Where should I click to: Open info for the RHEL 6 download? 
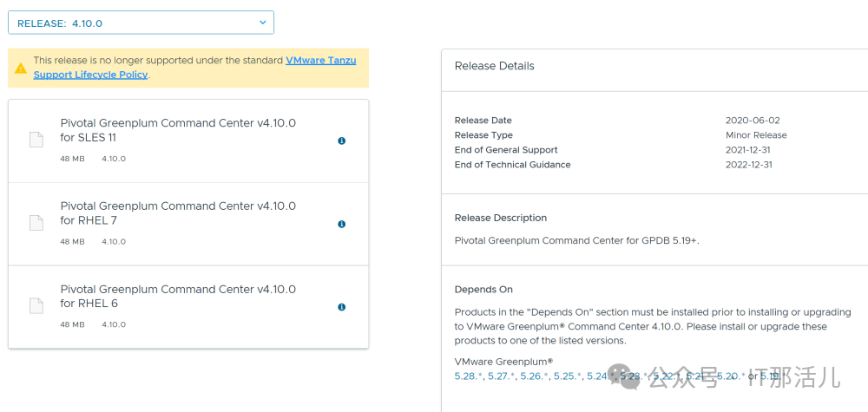(341, 307)
